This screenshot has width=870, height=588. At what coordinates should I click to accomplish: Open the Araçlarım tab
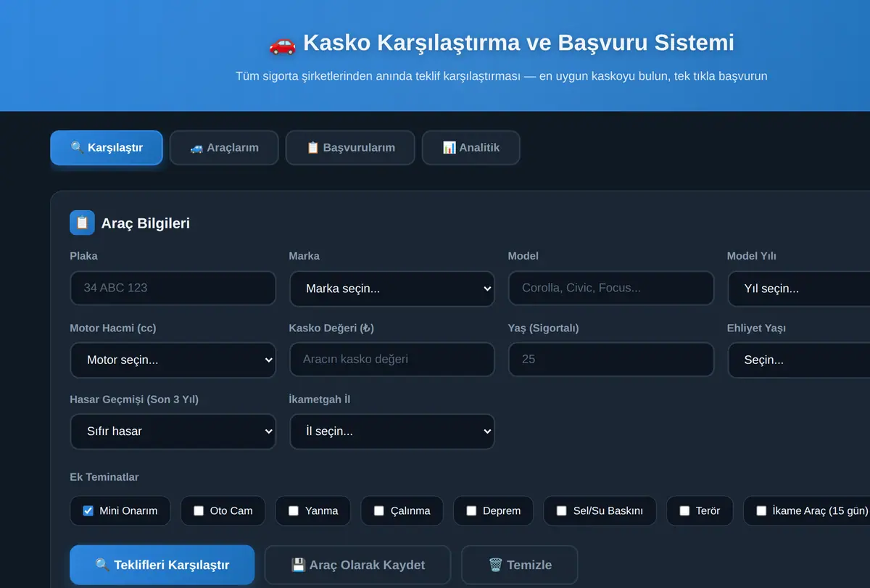224,148
